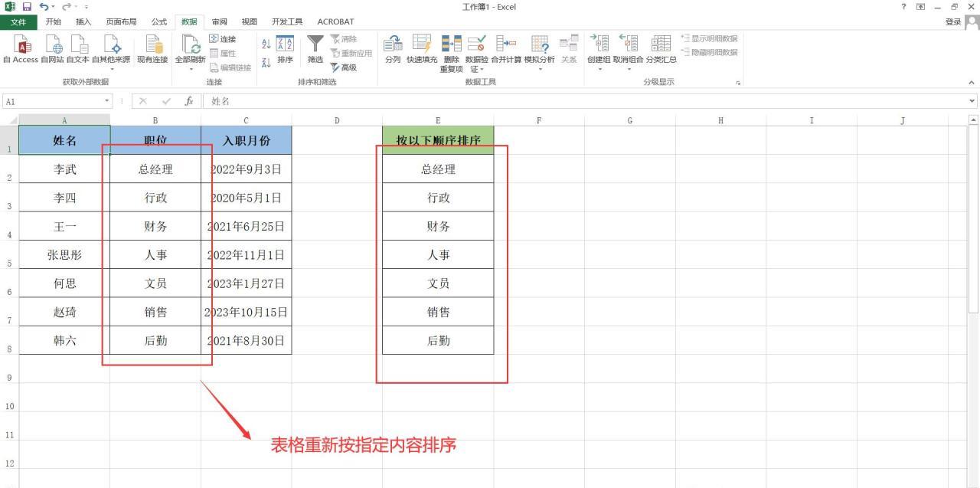This screenshot has width=980, height=488.
Task: Click the 编辑链接 edit links button
Action: [230, 67]
